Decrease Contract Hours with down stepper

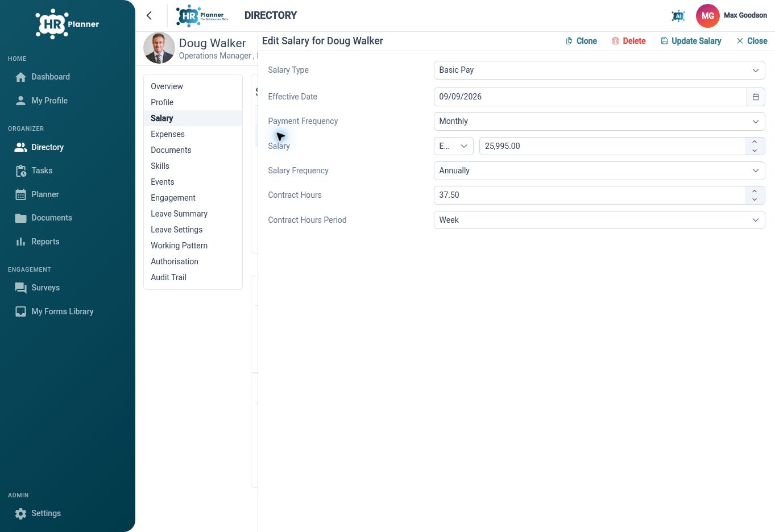coord(755,199)
